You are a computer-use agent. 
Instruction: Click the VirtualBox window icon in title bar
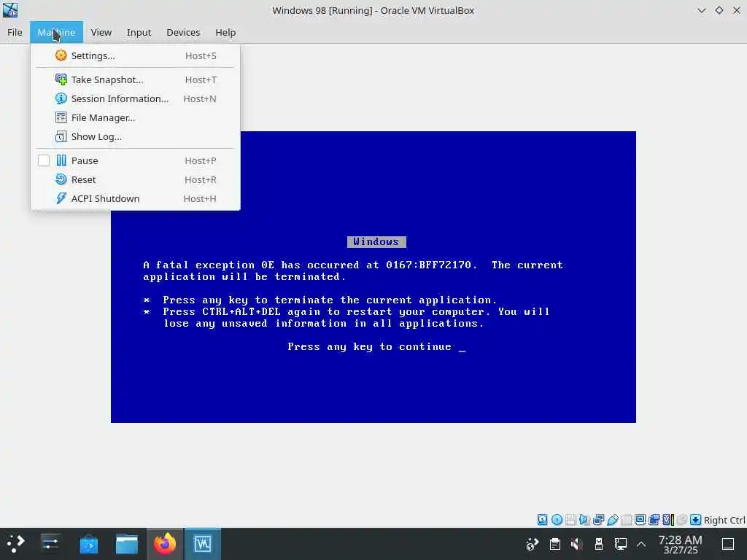(x=10, y=10)
